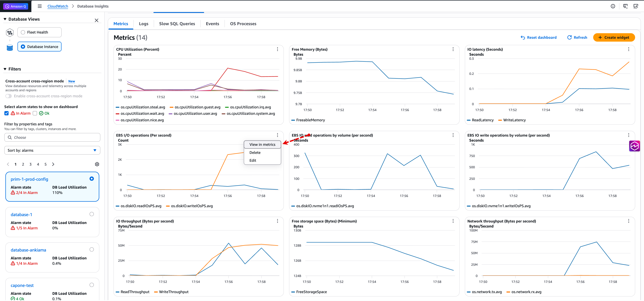Click the Create widget button
Image resolution: width=644 pixels, height=301 pixels.
tap(614, 38)
